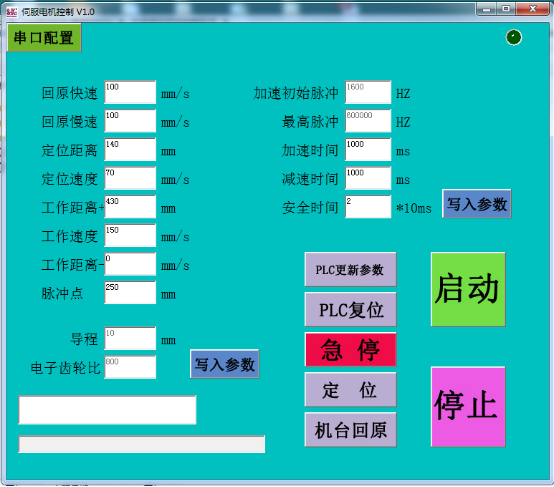This screenshot has width=554, height=487.
Task: Click the PLC复位 reset button
Action: tap(350, 309)
